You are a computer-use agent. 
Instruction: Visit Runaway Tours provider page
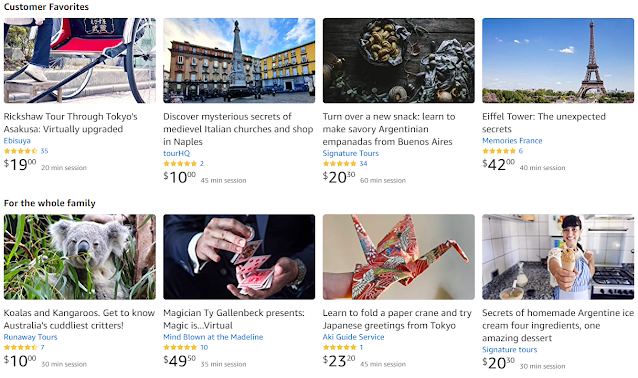click(x=31, y=337)
